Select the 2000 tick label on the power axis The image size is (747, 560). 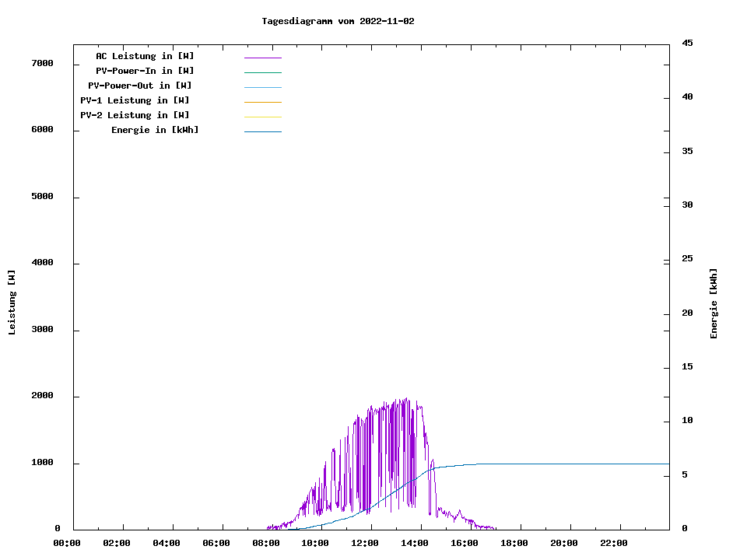coord(41,396)
